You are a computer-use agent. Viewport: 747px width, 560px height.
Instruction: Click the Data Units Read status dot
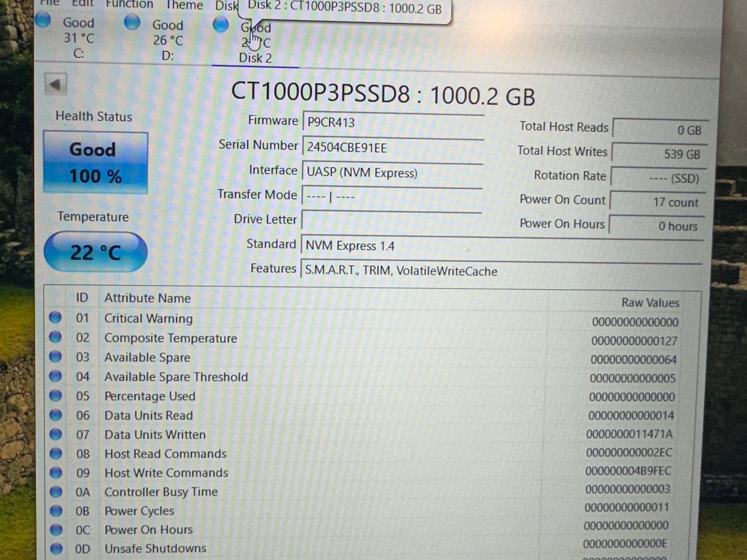[x=55, y=415]
